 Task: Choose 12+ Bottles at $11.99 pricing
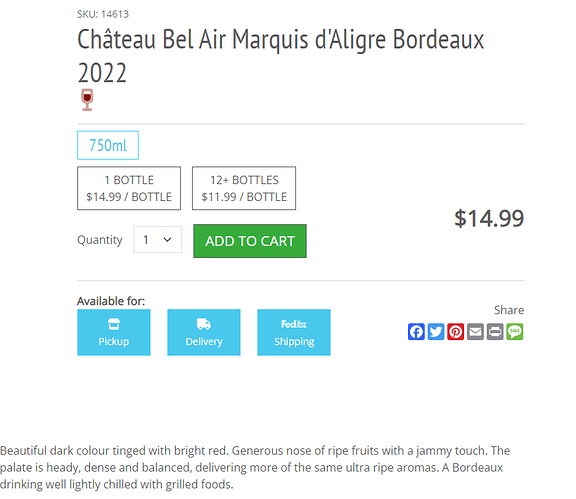point(244,188)
